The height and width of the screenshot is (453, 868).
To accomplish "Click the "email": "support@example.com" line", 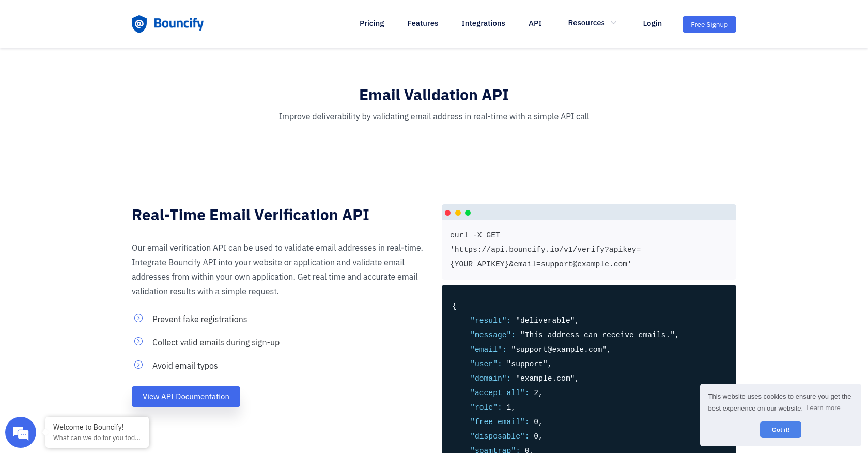I will [x=540, y=349].
